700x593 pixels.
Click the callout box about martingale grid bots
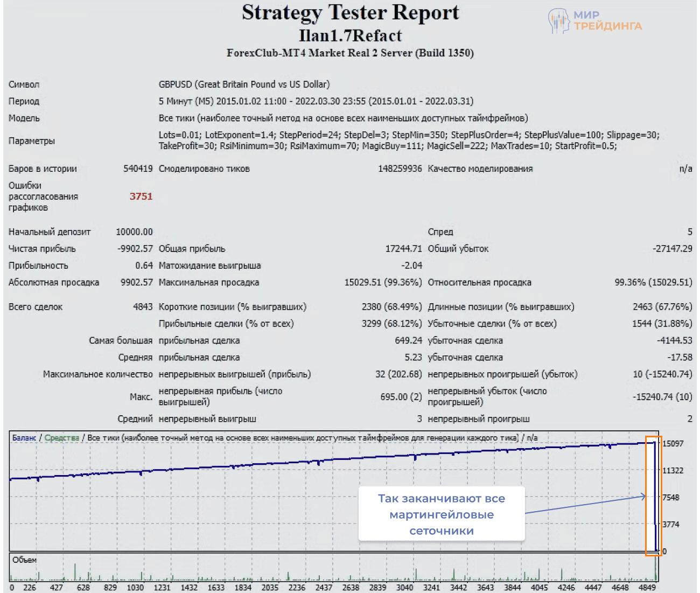pyautogui.click(x=441, y=514)
